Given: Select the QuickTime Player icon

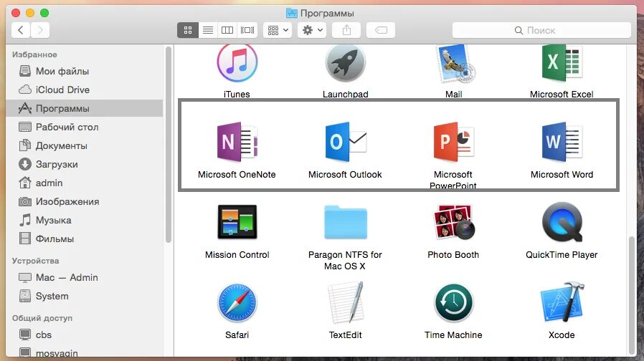Looking at the screenshot, I should point(562,222).
